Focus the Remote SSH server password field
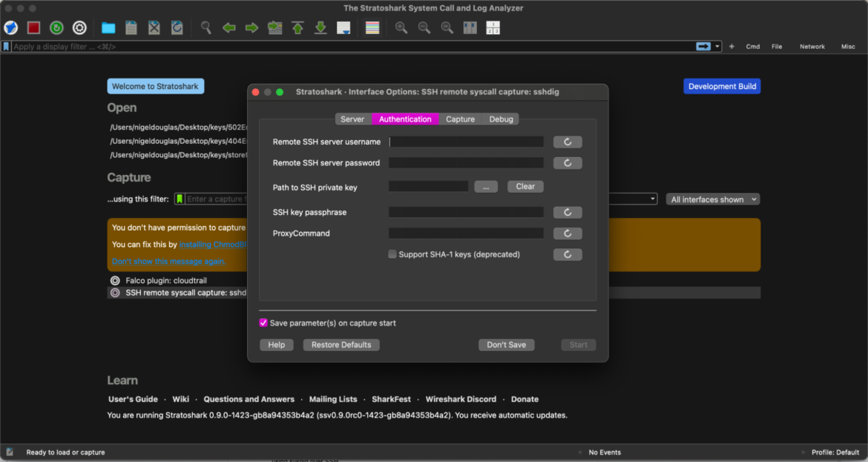Screen dimensions: 868x462 click(x=466, y=163)
